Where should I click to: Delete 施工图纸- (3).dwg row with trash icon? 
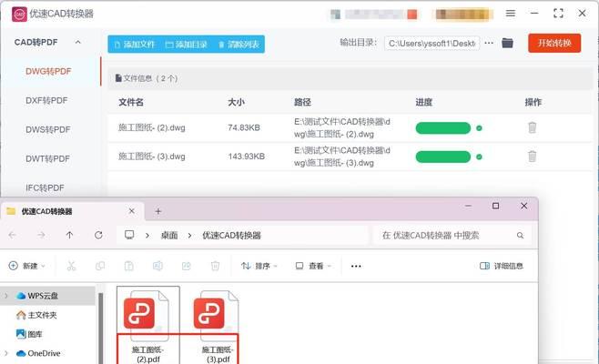click(533, 156)
